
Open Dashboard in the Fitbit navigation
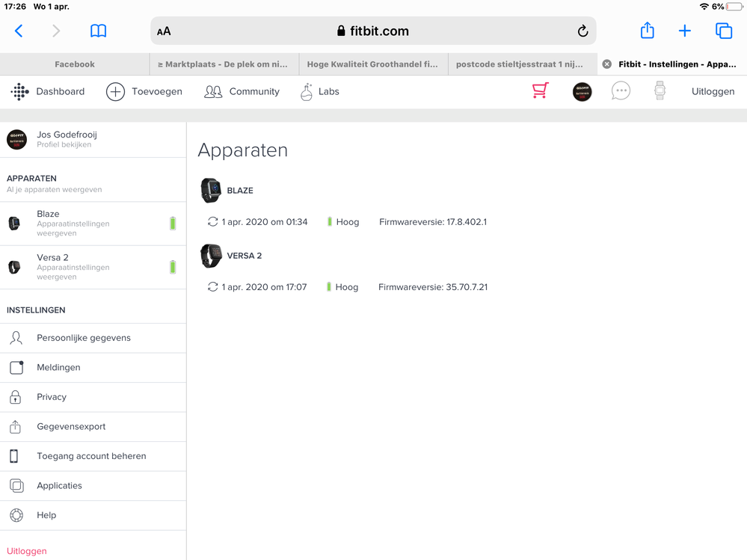(x=61, y=91)
